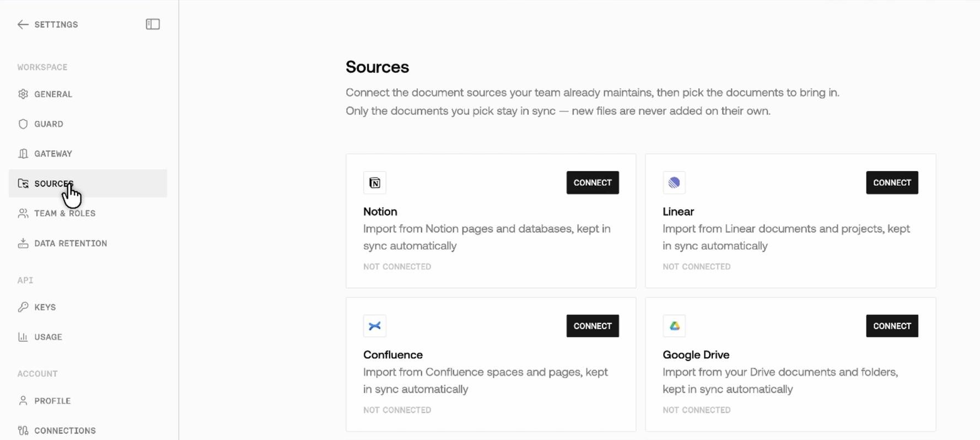Connect the Google Drive source
The width and height of the screenshot is (980, 440).
(x=892, y=326)
